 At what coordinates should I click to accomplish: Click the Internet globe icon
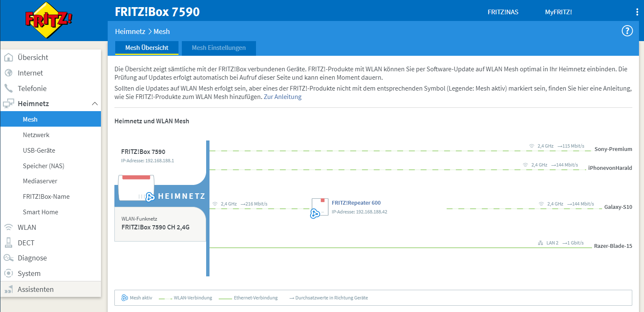[8, 73]
